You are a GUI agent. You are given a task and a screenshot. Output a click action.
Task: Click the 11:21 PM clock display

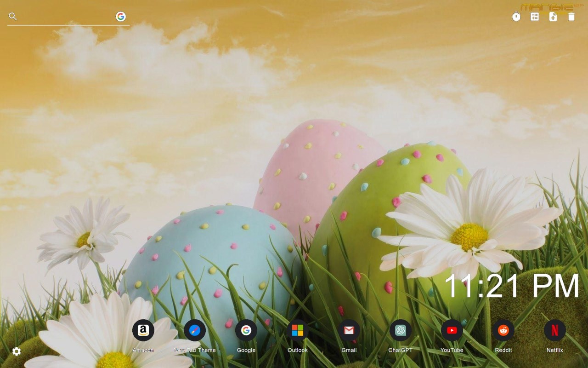512,286
